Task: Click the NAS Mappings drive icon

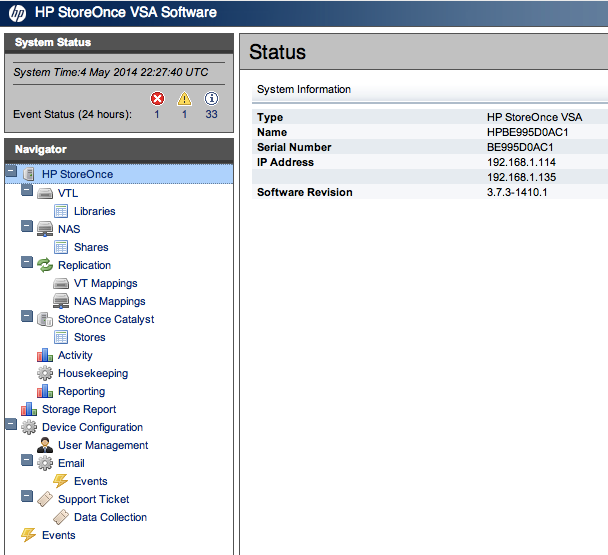Action: [61, 301]
